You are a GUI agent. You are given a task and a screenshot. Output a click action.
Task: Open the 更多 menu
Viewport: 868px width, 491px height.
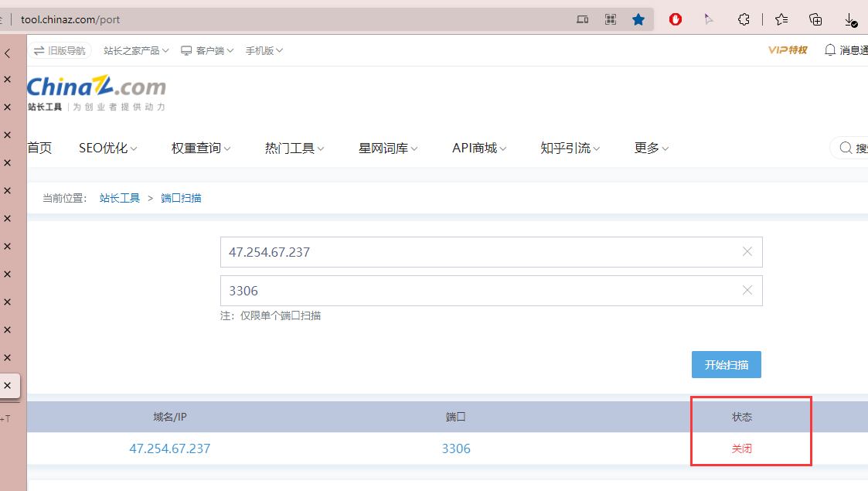652,148
